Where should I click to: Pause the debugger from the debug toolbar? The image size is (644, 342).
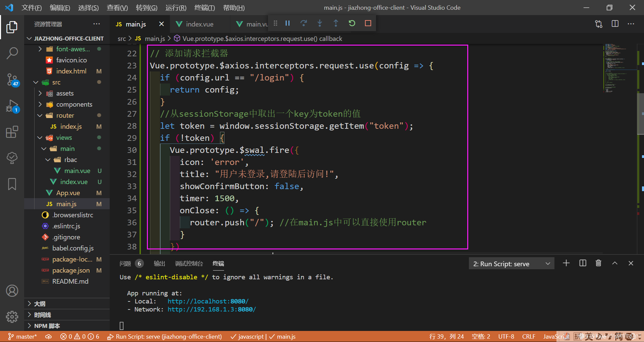287,23
